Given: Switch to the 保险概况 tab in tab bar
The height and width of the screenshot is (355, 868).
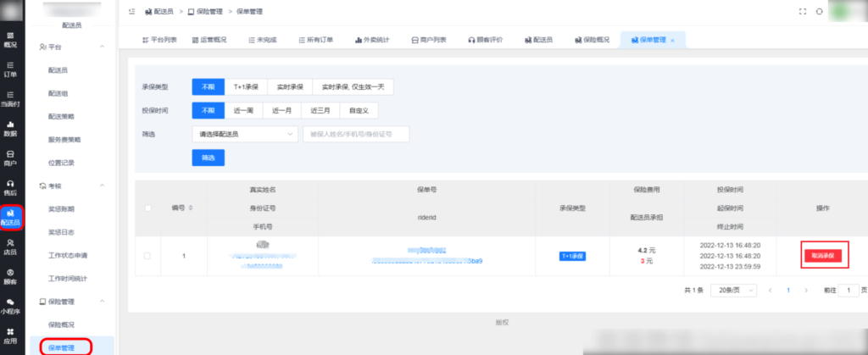Looking at the screenshot, I should (593, 40).
